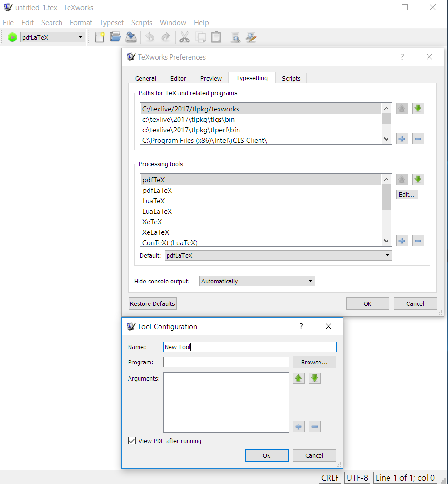Switch to the Scripts preferences tab

291,79
